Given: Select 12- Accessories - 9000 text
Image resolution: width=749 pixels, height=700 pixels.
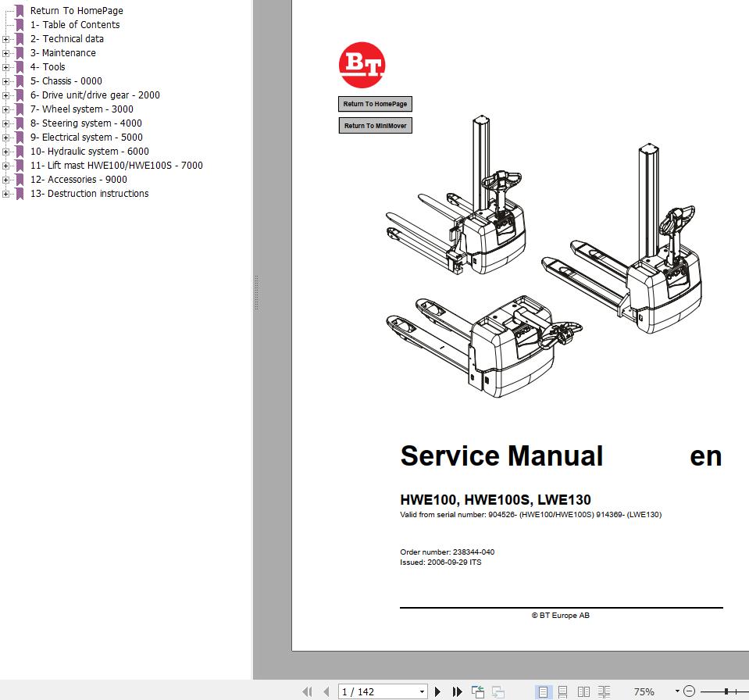Looking at the screenshot, I should [79, 180].
